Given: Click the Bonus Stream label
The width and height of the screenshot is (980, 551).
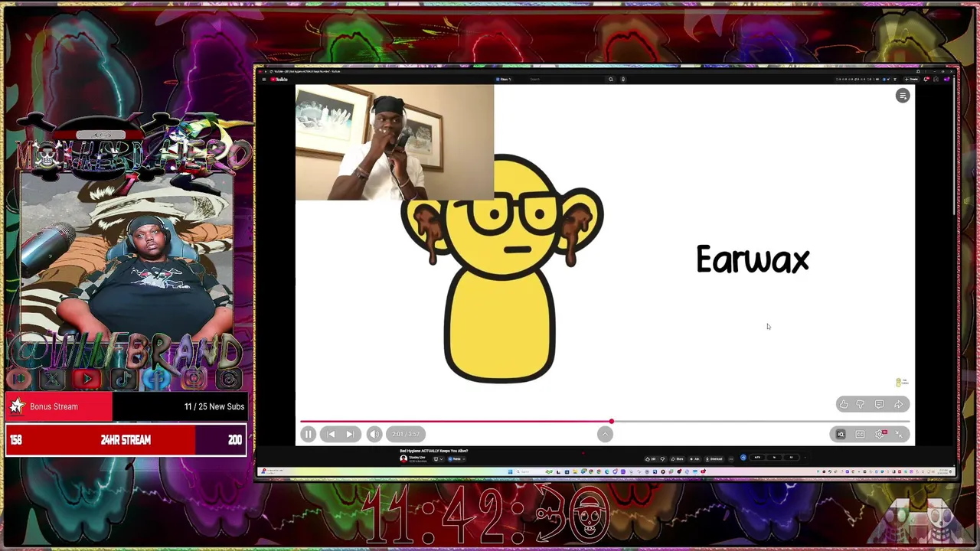Looking at the screenshot, I should click(54, 406).
